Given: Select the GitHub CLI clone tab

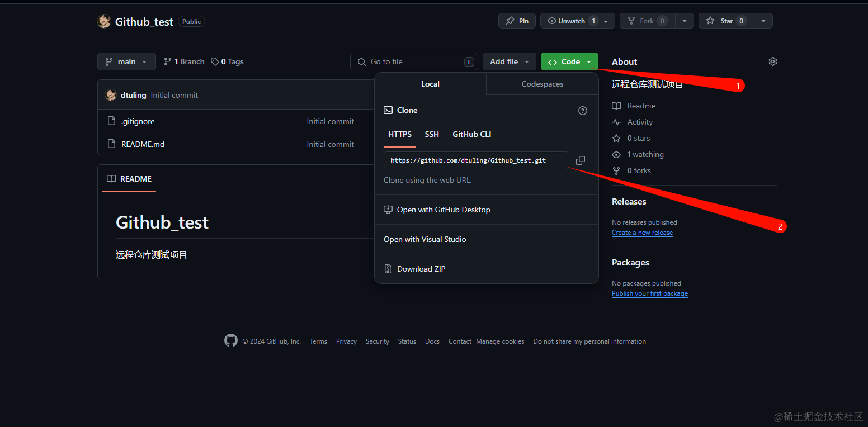Looking at the screenshot, I should [x=472, y=134].
